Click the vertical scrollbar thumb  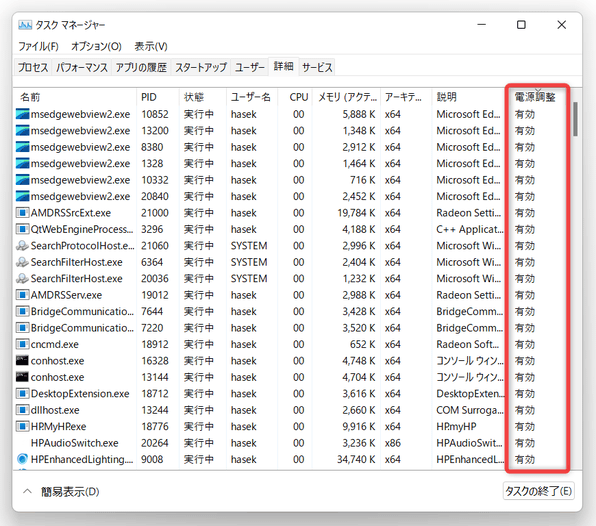[x=575, y=119]
